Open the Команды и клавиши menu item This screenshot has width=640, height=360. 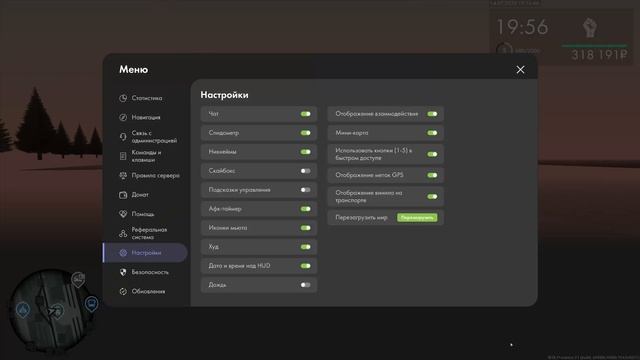click(x=145, y=156)
